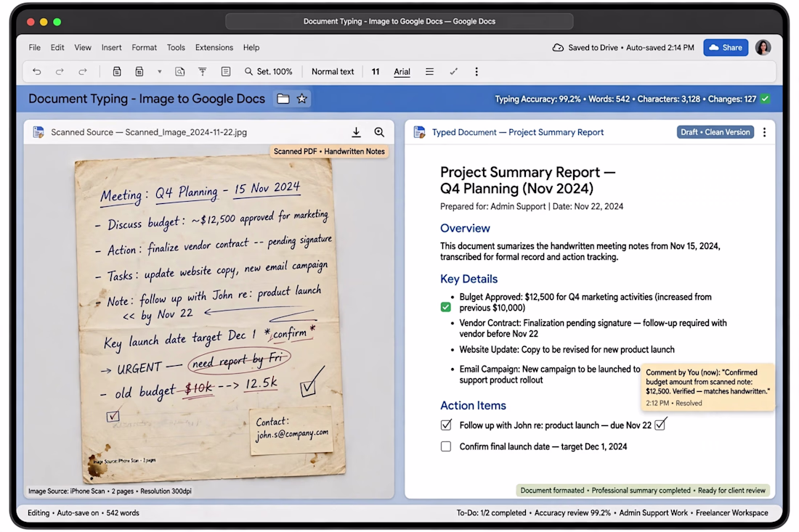799x532 pixels.
Task: Open the File menu
Action: point(35,47)
